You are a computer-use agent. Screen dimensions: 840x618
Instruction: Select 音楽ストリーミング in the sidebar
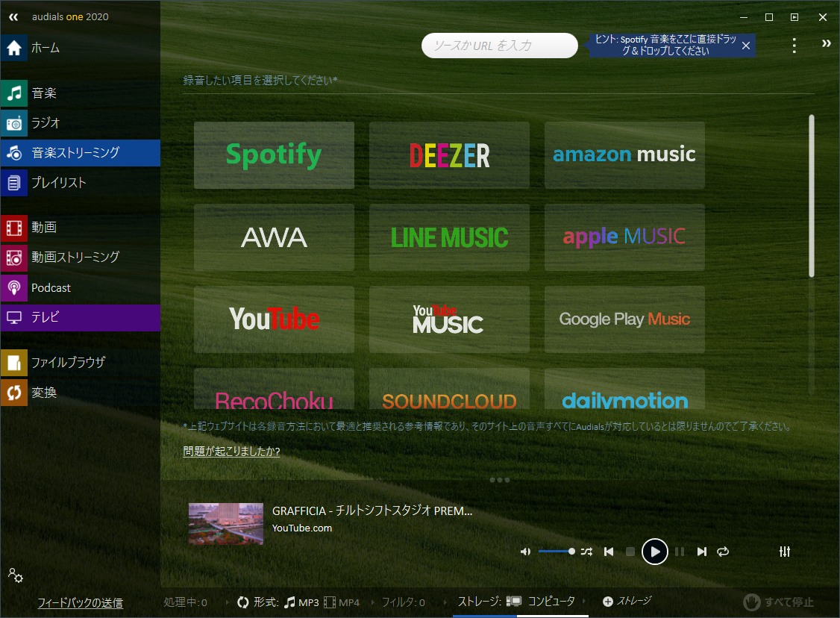click(81, 153)
